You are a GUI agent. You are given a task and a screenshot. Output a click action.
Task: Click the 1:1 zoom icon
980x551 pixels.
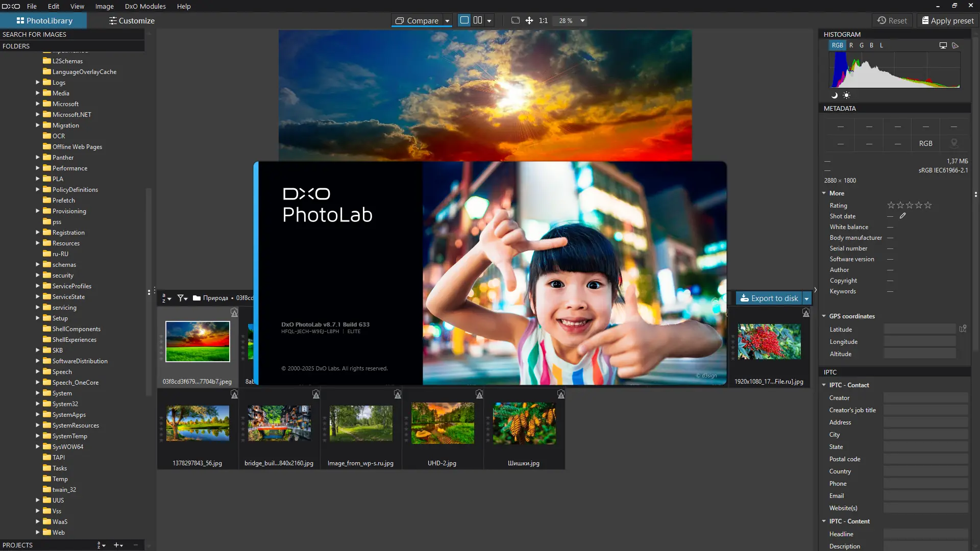pos(543,20)
